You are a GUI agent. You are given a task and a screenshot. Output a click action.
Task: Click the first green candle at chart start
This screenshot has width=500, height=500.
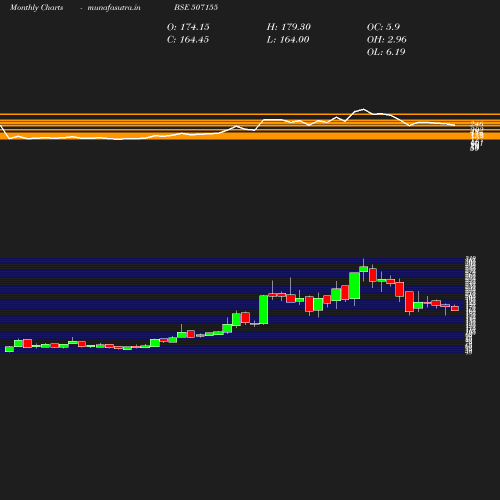tap(9, 349)
